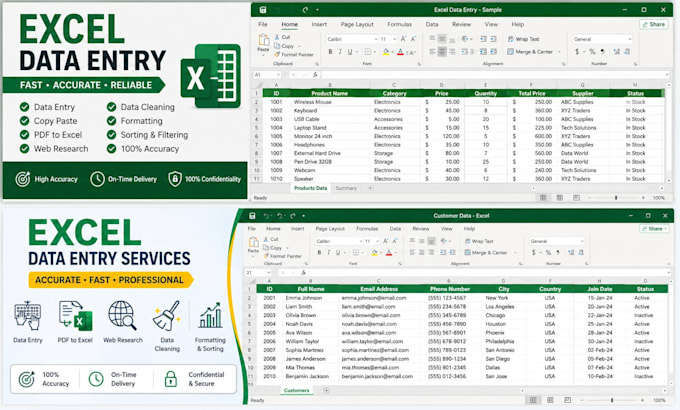Click the zoom slider in the Customer Data status bar
Screen dimensions: 680x410
612,400
